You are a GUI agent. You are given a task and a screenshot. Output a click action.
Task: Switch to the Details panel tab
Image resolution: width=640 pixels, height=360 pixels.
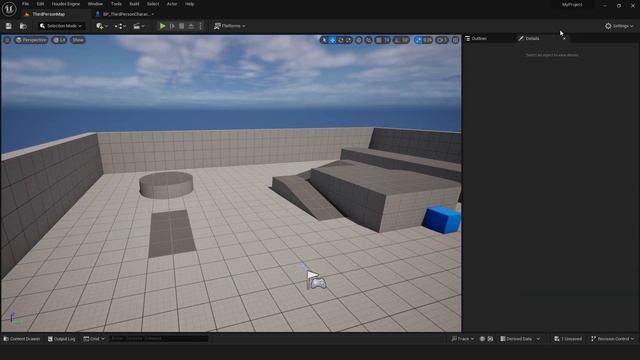point(532,38)
